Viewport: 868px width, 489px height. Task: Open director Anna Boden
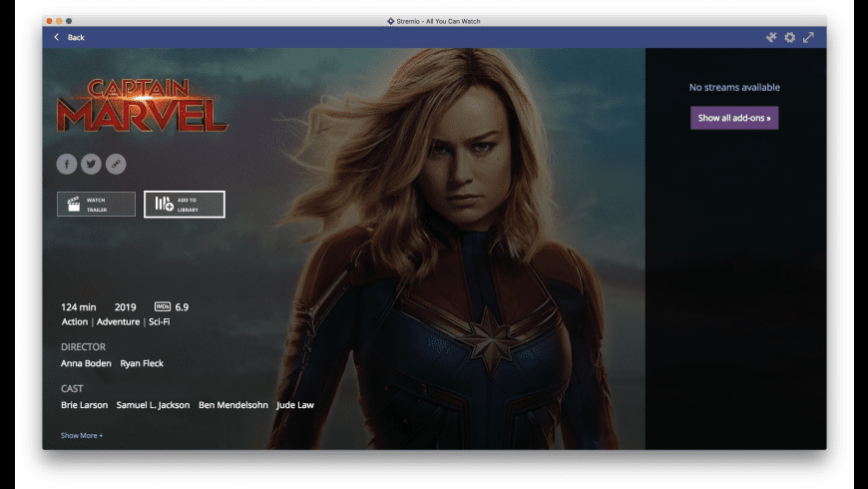[86, 363]
